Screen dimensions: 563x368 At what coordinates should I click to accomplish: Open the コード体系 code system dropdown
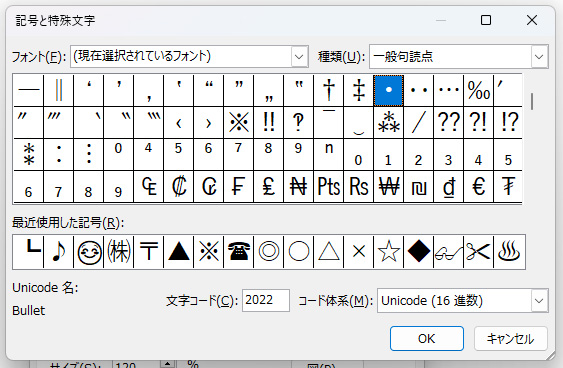pyautogui.click(x=539, y=301)
